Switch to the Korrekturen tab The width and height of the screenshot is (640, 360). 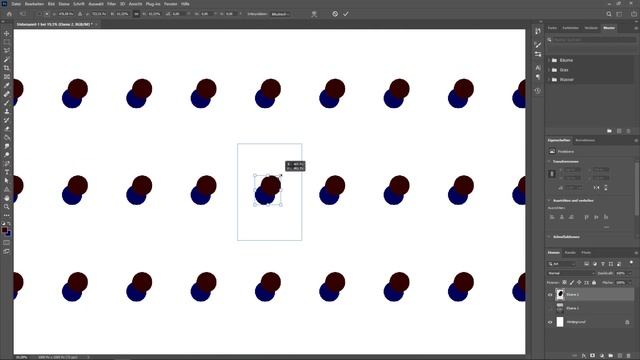click(585, 140)
